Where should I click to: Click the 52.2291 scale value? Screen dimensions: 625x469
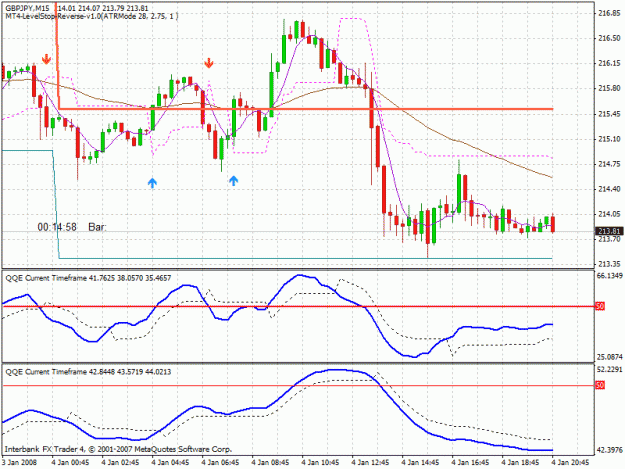[609, 370]
